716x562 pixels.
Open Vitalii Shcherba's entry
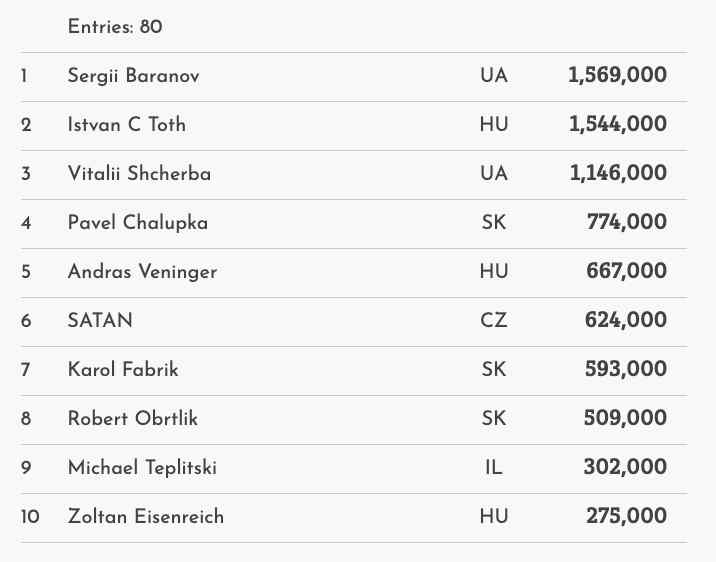click(139, 174)
